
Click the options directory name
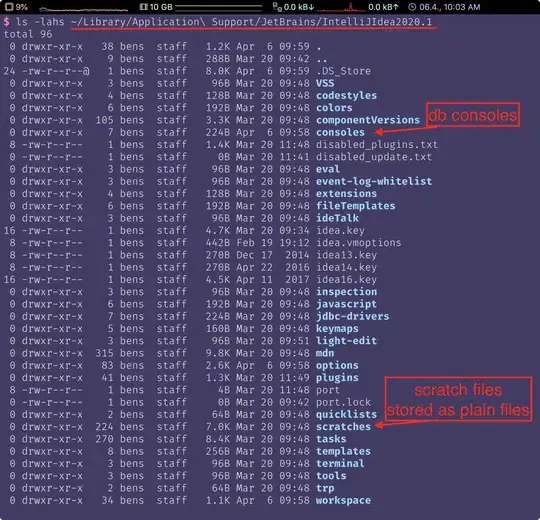point(337,365)
